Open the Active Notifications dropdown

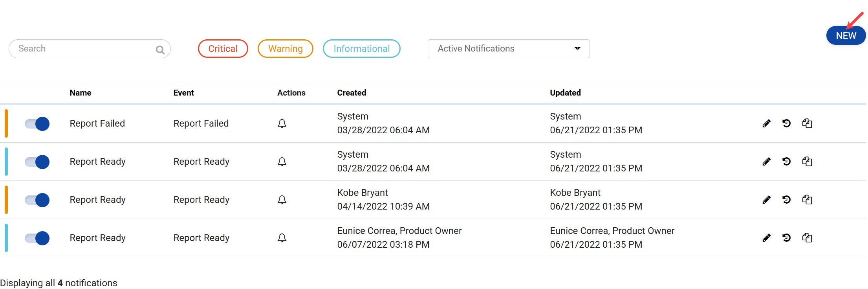pyautogui.click(x=508, y=49)
